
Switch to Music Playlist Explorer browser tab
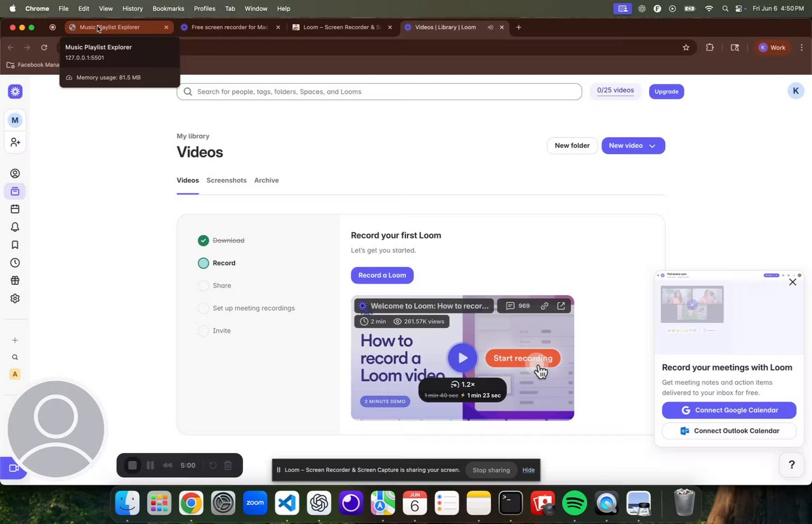[x=119, y=27]
